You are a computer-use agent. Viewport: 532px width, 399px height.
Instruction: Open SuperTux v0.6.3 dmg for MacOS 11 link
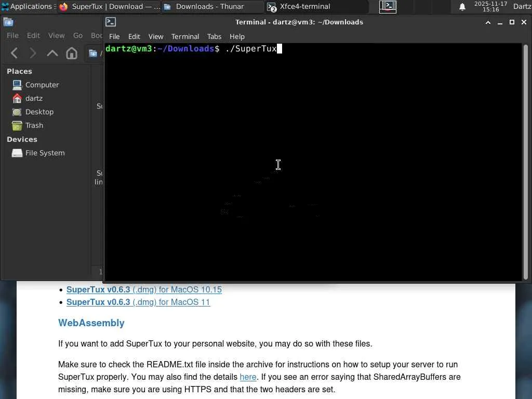pyautogui.click(x=138, y=302)
